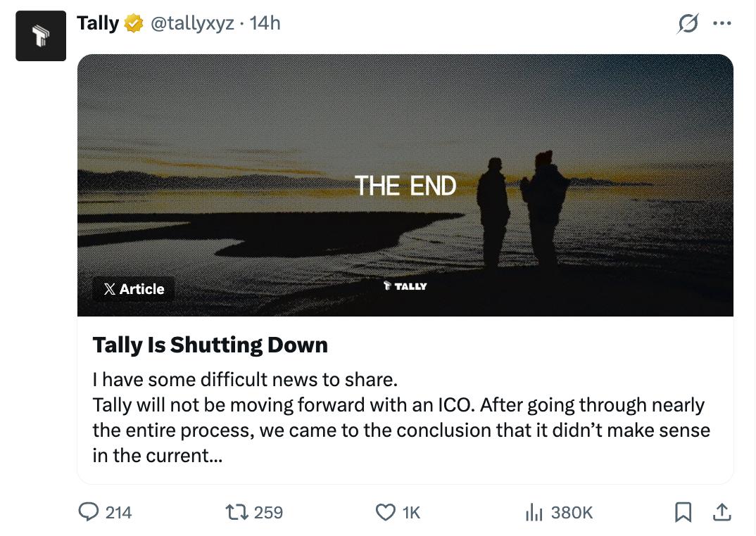Open the reply composer via speech bubble icon

[88, 513]
